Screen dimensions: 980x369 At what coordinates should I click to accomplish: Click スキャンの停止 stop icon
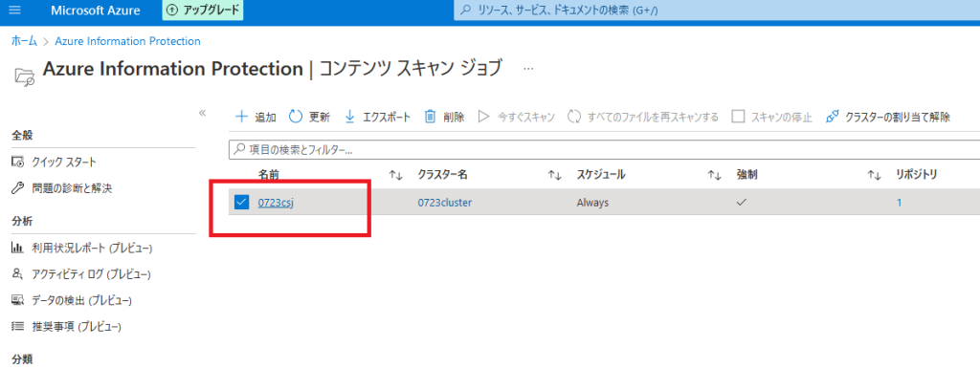coord(739,117)
